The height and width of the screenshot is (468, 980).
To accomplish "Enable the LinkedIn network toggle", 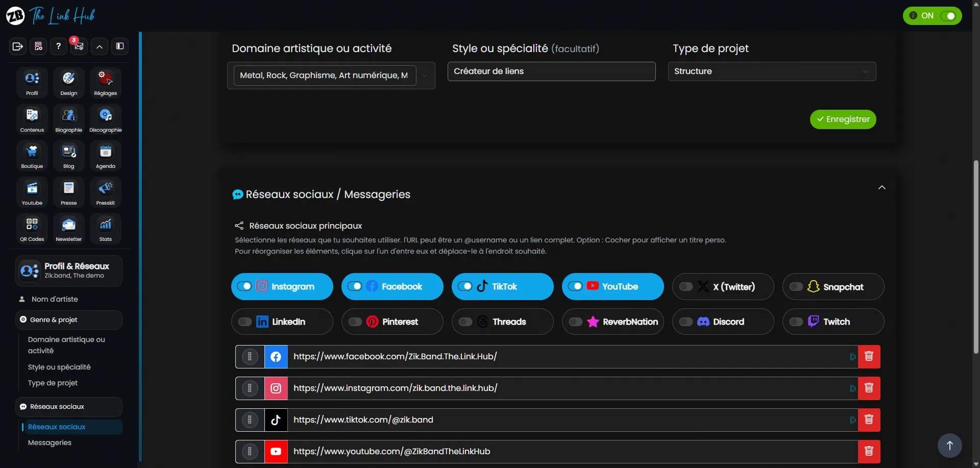I will coord(244,322).
